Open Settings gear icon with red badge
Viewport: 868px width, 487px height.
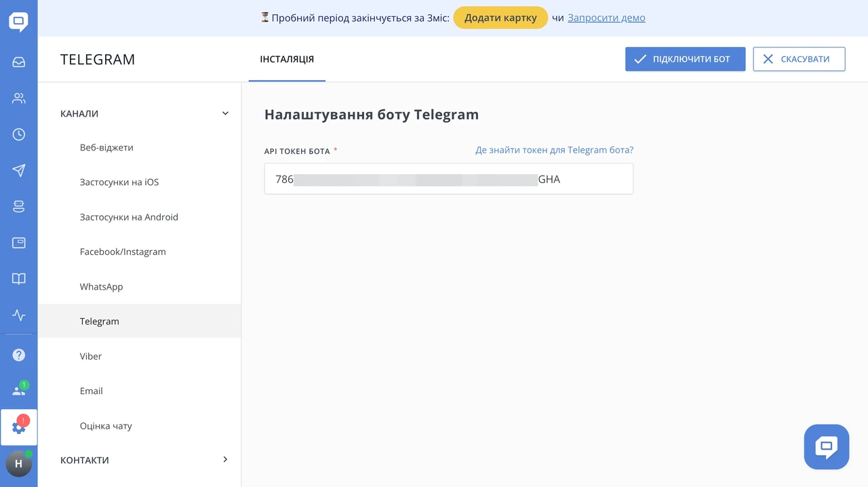click(19, 427)
